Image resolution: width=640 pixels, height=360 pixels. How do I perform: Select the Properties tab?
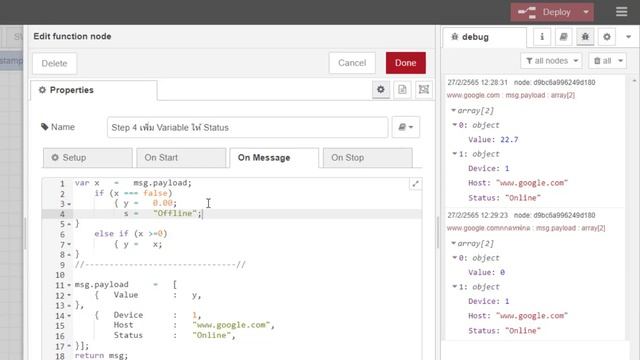coord(93,90)
